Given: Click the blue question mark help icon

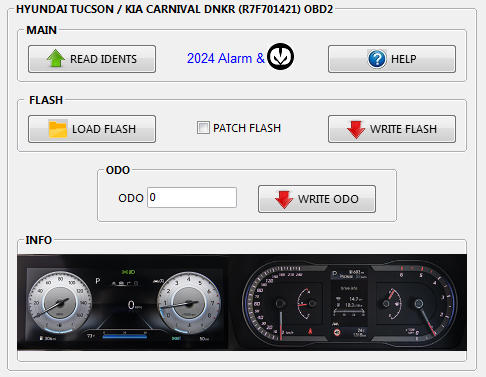Looking at the screenshot, I should 377,59.
